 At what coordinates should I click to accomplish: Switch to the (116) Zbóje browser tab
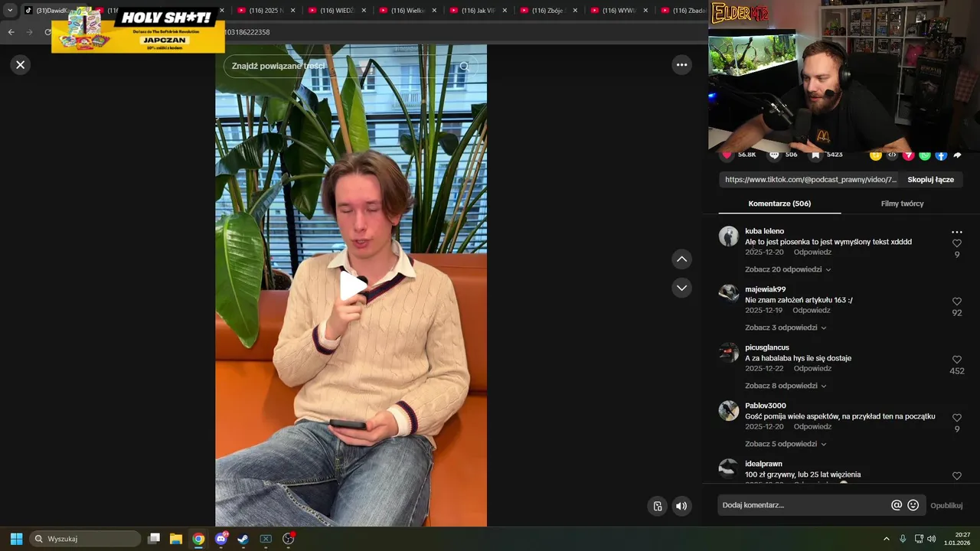[x=547, y=11]
